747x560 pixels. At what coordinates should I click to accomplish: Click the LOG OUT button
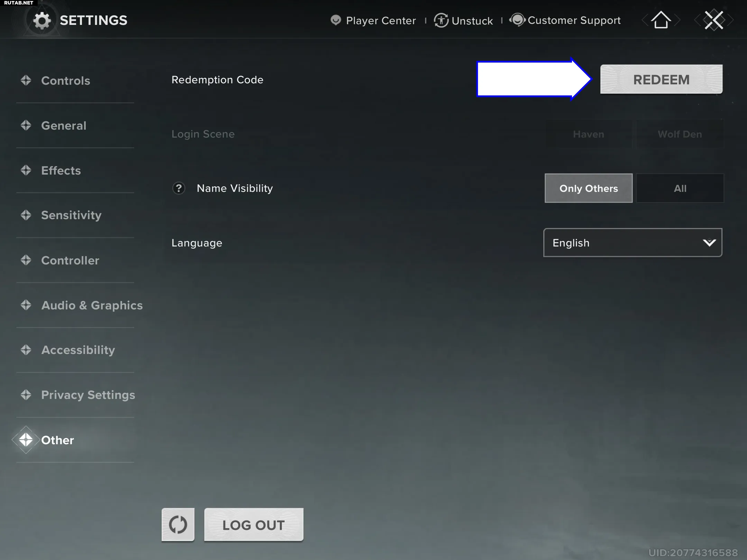click(x=253, y=525)
